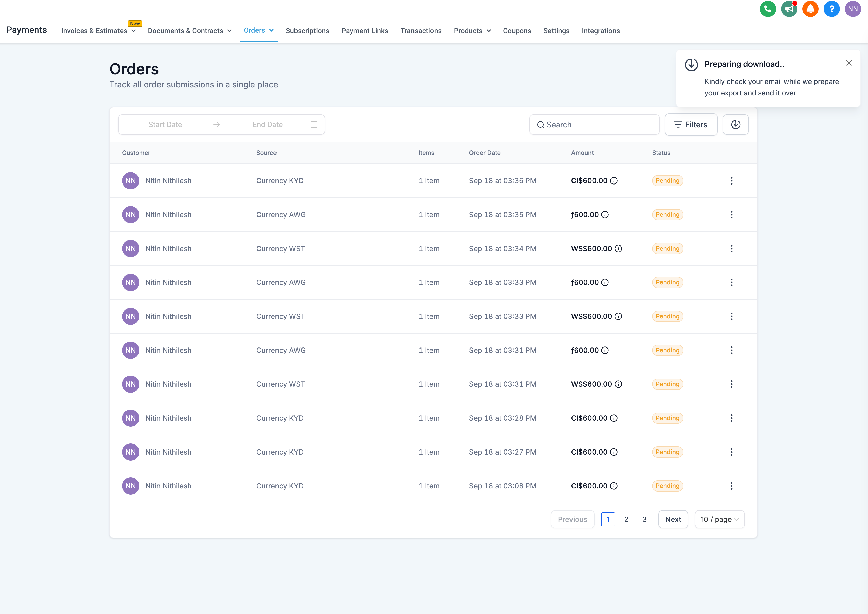Open actions menu for 03:08 PM order
868x614 pixels.
click(x=731, y=486)
